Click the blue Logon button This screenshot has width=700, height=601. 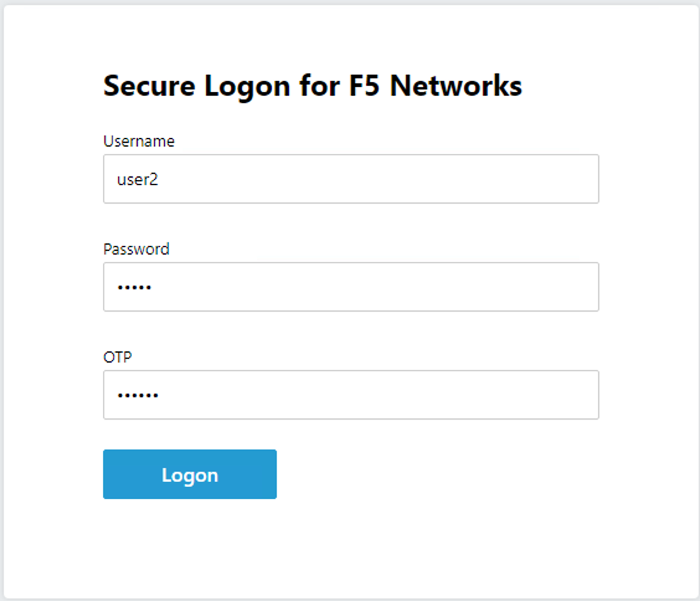coord(190,474)
